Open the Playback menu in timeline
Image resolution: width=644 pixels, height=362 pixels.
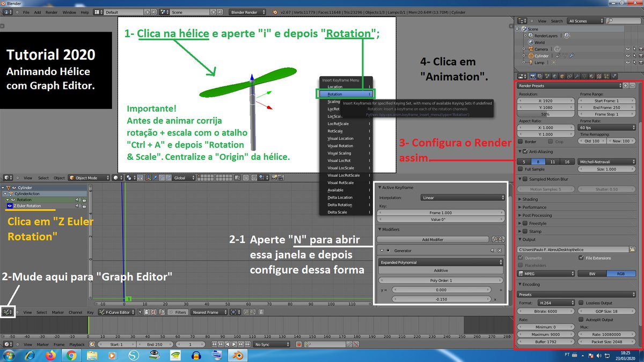pos(77,344)
